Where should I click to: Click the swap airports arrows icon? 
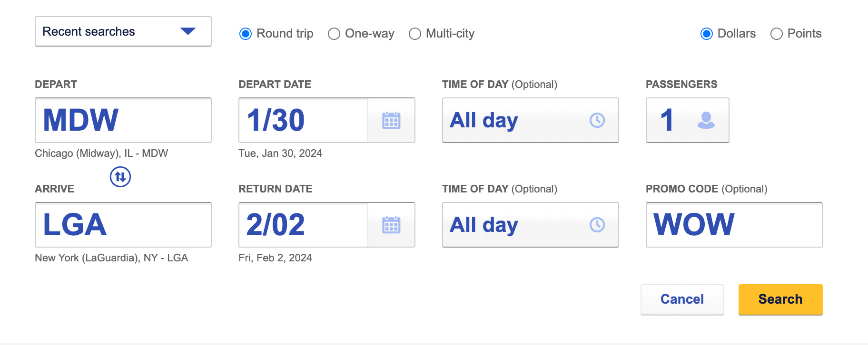pos(120,177)
